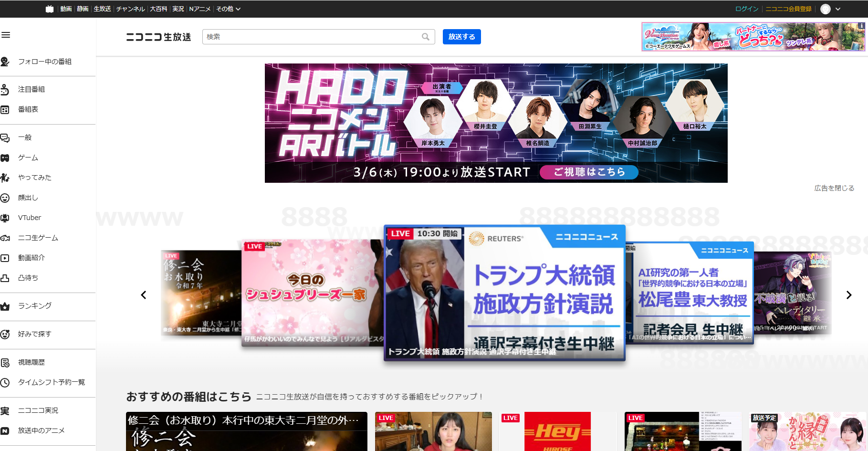Open the Nアニメ menu item

(x=200, y=9)
